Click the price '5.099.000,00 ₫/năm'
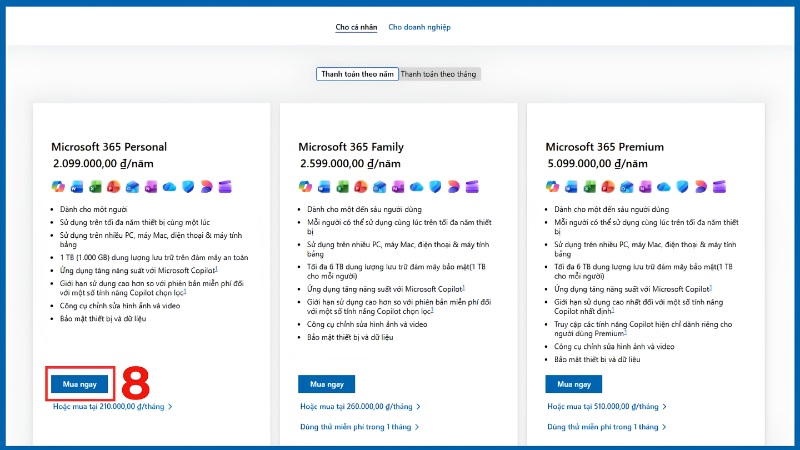This screenshot has width=800, height=450. [x=597, y=164]
